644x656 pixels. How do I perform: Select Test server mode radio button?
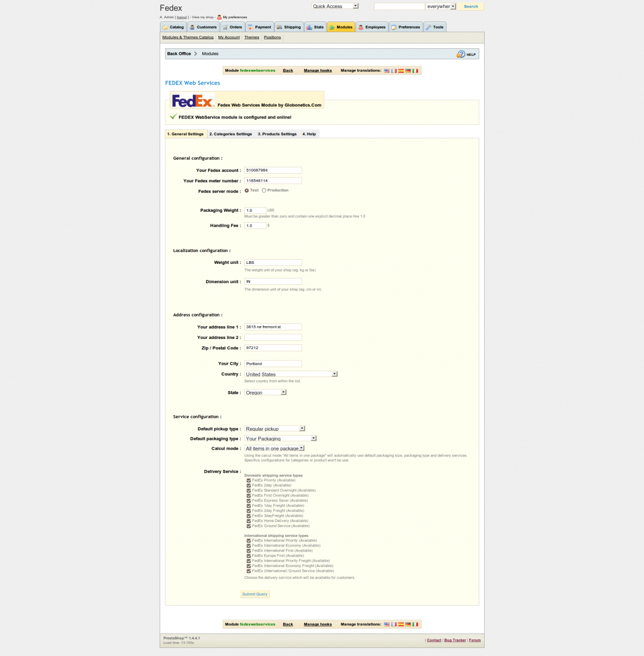tap(247, 190)
